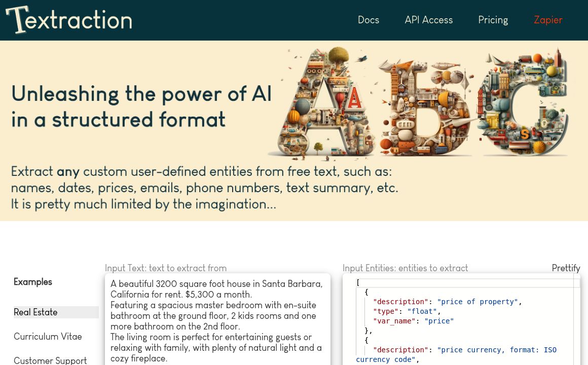Click the first line of JSON editor

[x=466, y=283]
